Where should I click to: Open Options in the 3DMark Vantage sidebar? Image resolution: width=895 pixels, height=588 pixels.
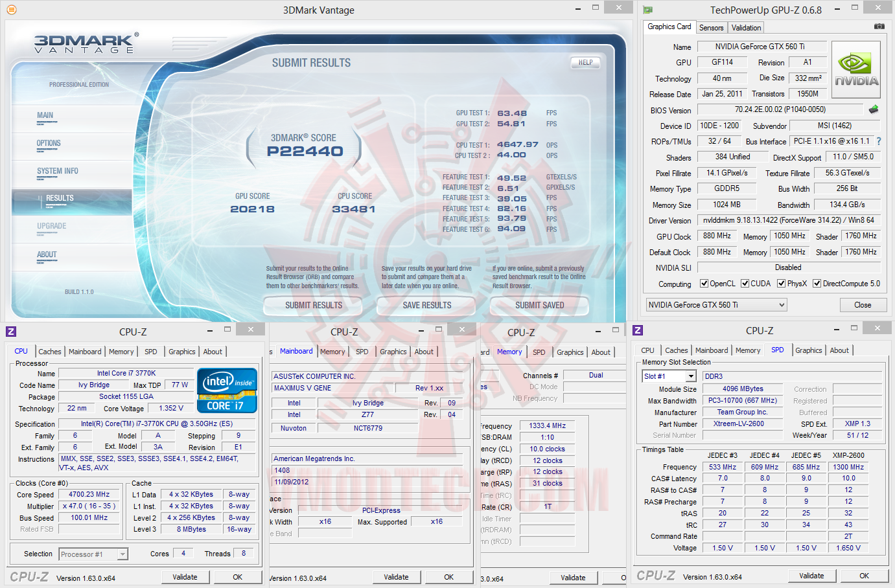pyautogui.click(x=49, y=144)
